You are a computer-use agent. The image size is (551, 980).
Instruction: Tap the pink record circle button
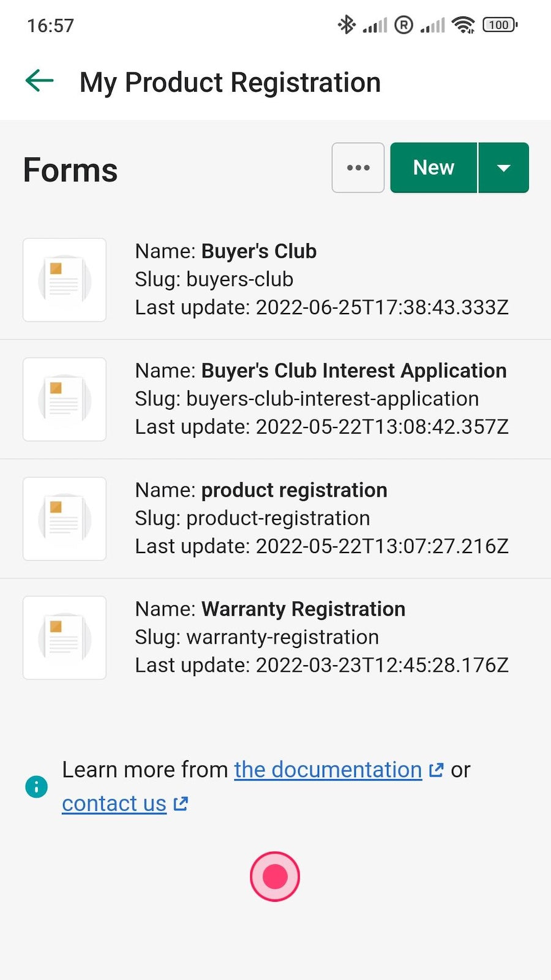pyautogui.click(x=275, y=876)
